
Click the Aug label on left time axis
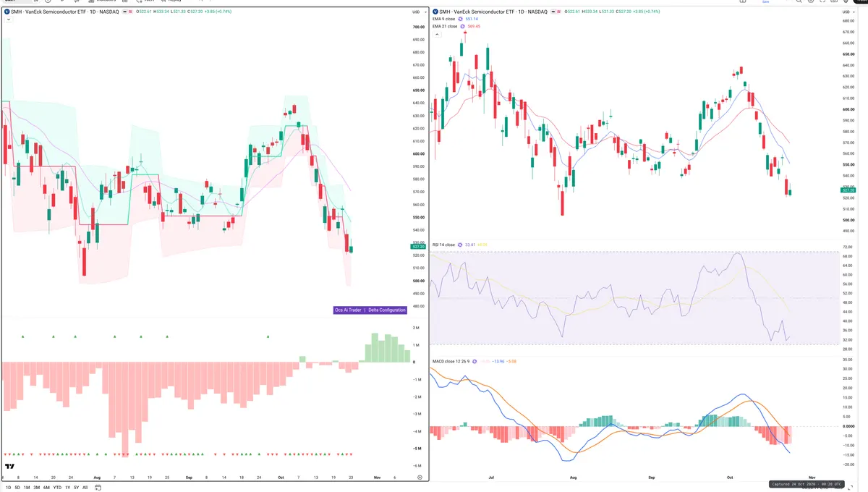[97, 478]
